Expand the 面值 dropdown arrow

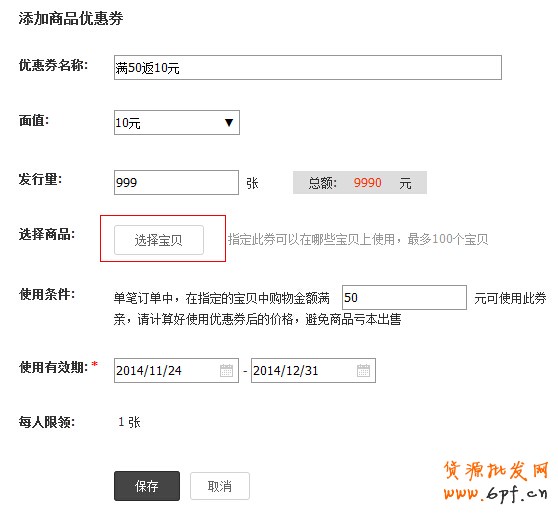point(229,123)
